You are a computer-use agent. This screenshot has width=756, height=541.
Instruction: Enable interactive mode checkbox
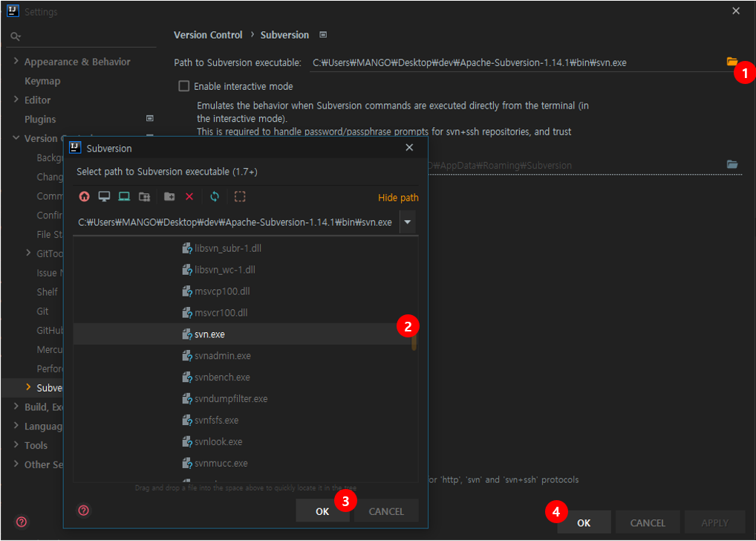[x=183, y=86]
